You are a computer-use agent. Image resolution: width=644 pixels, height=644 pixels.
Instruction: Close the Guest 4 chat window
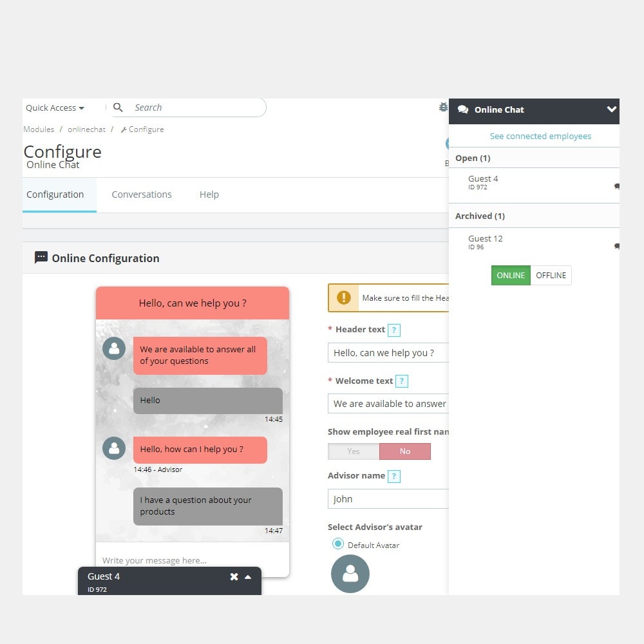(x=234, y=577)
